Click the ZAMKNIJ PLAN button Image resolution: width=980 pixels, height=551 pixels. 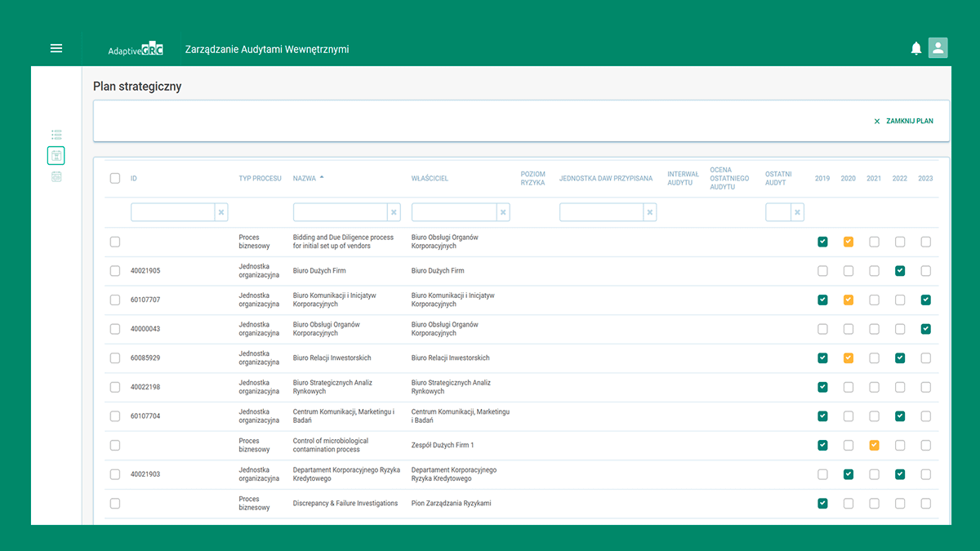tap(903, 121)
